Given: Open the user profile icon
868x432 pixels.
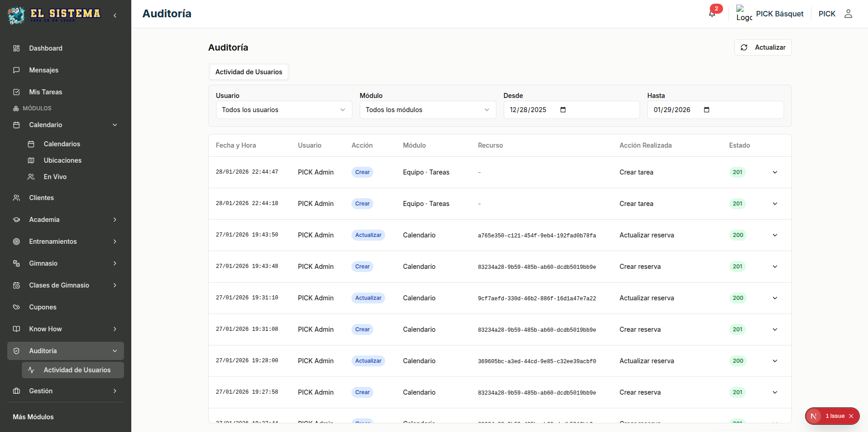Looking at the screenshot, I should [848, 14].
